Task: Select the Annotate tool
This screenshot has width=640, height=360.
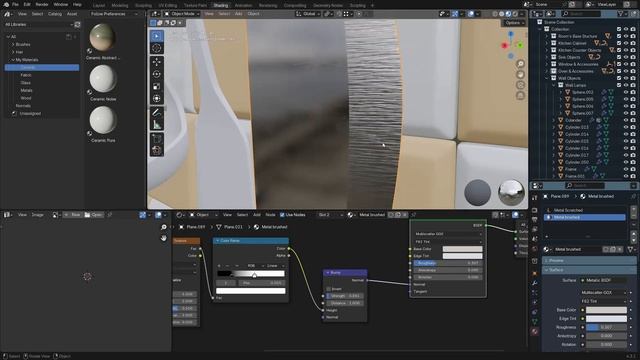Action: tap(156, 113)
